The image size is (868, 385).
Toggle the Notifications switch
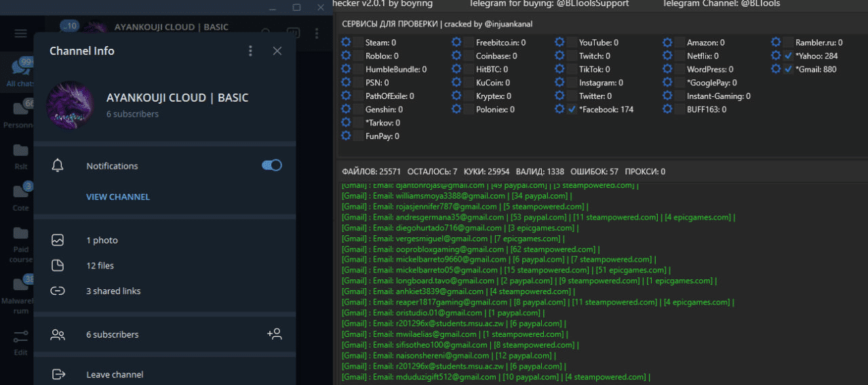[x=272, y=165]
